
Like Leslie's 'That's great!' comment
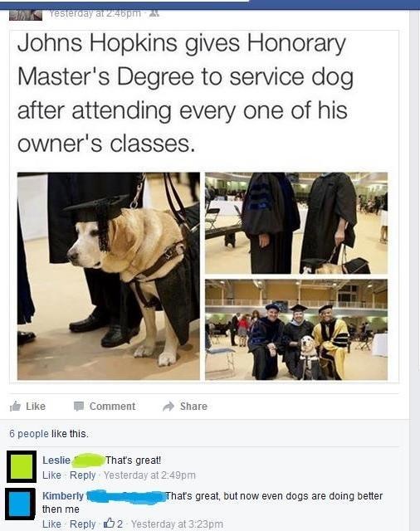point(51,475)
